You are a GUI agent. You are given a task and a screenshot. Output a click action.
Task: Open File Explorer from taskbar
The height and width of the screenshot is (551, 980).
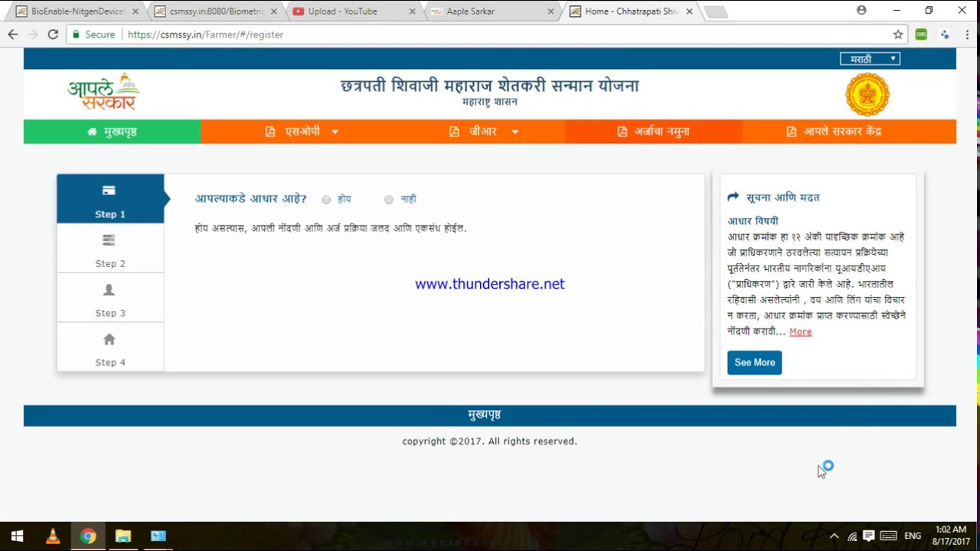click(x=123, y=536)
